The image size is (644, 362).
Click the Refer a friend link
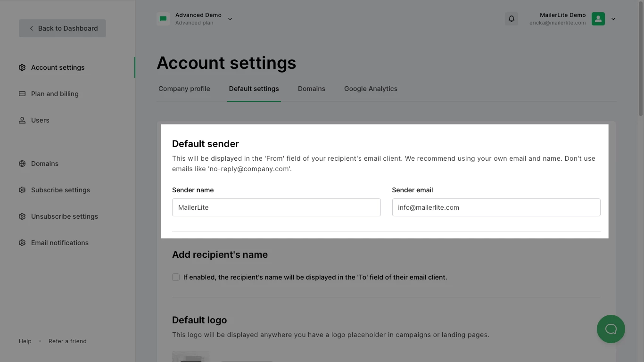pyautogui.click(x=67, y=341)
